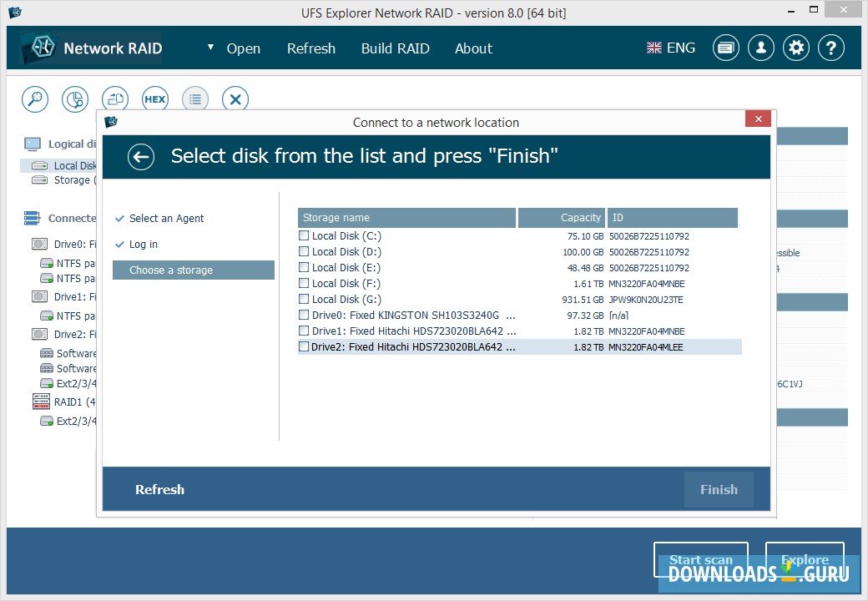Click the list properties toolbar icon
Viewport: 868px width, 601px height.
click(x=194, y=99)
